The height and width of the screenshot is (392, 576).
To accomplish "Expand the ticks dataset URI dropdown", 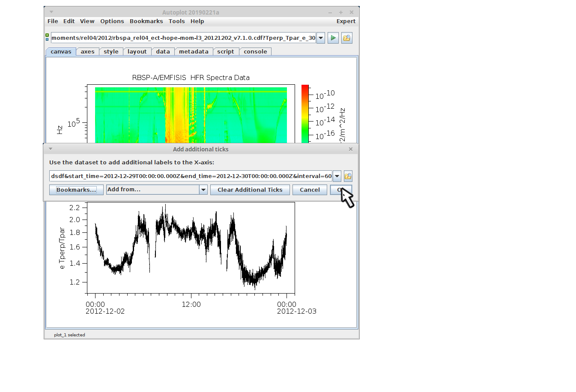I will pos(337,176).
